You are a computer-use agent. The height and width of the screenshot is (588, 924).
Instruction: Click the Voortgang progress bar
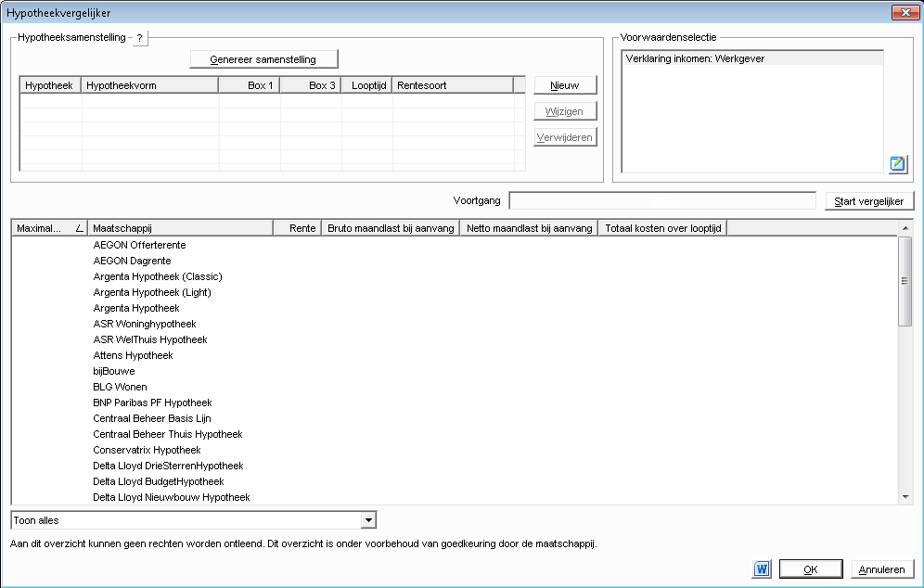(x=662, y=201)
